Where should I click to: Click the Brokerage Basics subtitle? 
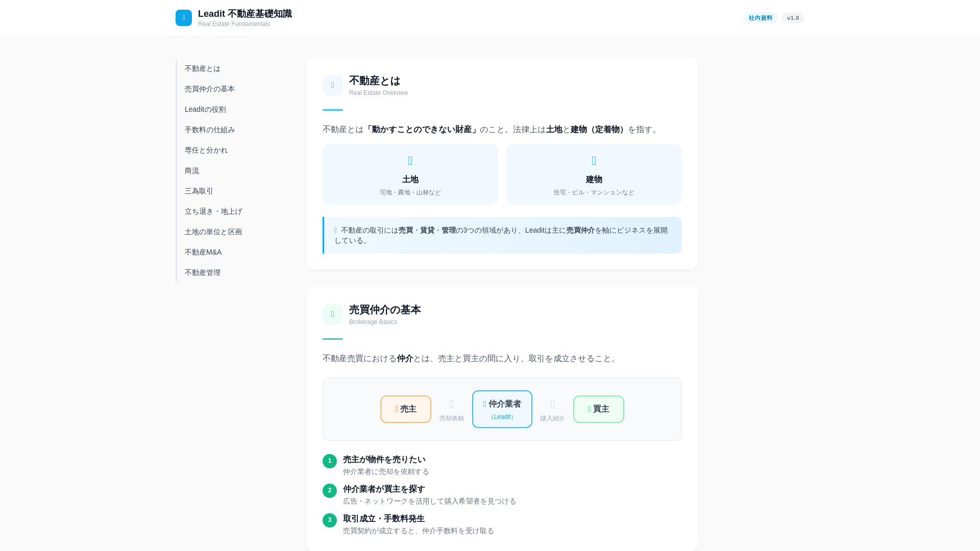pyautogui.click(x=373, y=322)
